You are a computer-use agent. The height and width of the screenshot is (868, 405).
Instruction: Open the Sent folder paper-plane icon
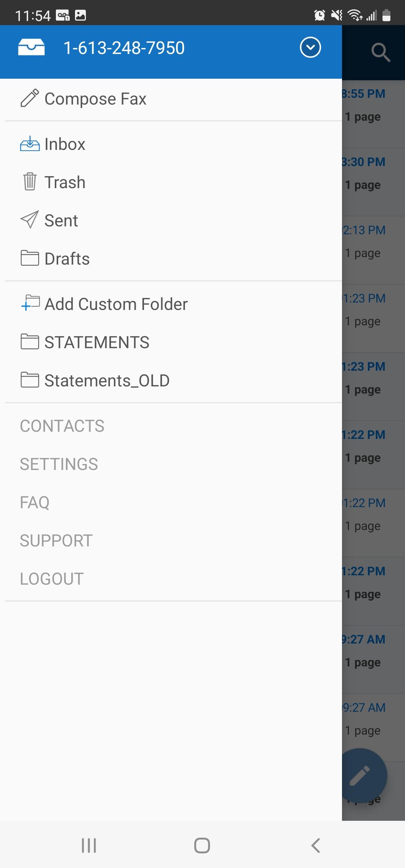(30, 220)
